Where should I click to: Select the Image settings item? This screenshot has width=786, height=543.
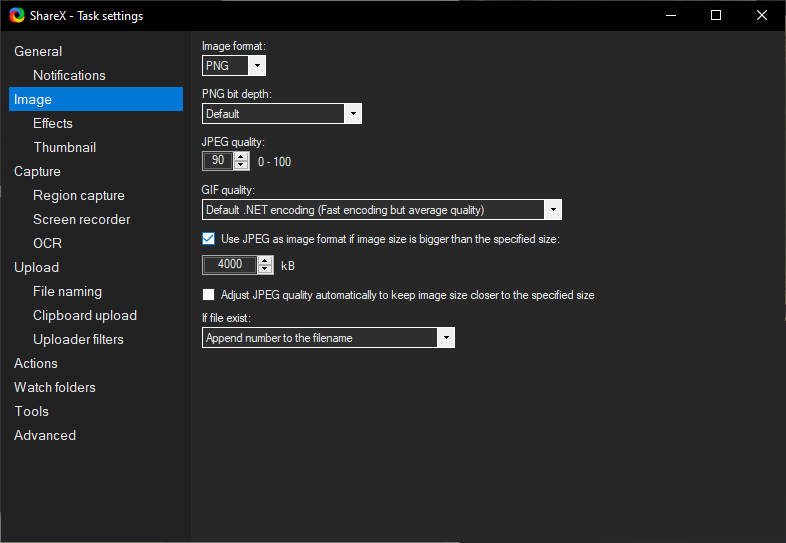point(96,99)
